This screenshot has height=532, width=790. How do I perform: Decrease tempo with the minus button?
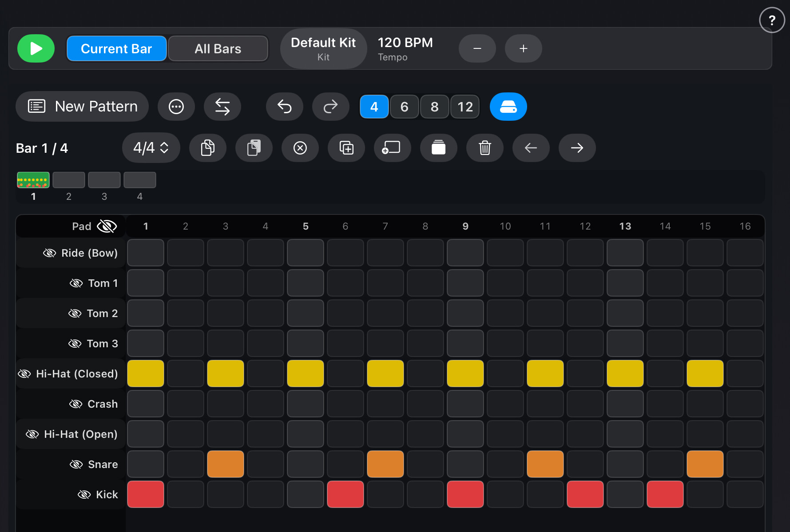tap(477, 48)
